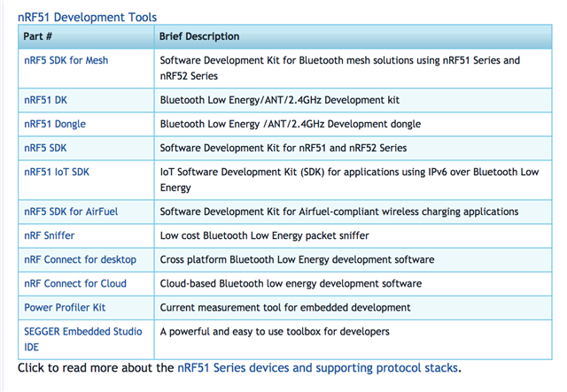The image size is (567, 392).
Task: Click 'A powerful and easy to use toolbox' description
Action: (275, 332)
